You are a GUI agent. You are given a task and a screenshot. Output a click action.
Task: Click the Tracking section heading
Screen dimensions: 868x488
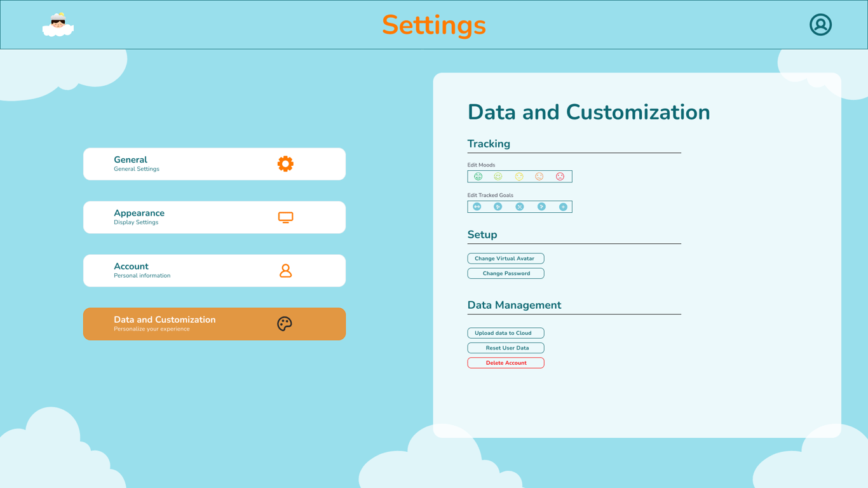pos(489,144)
